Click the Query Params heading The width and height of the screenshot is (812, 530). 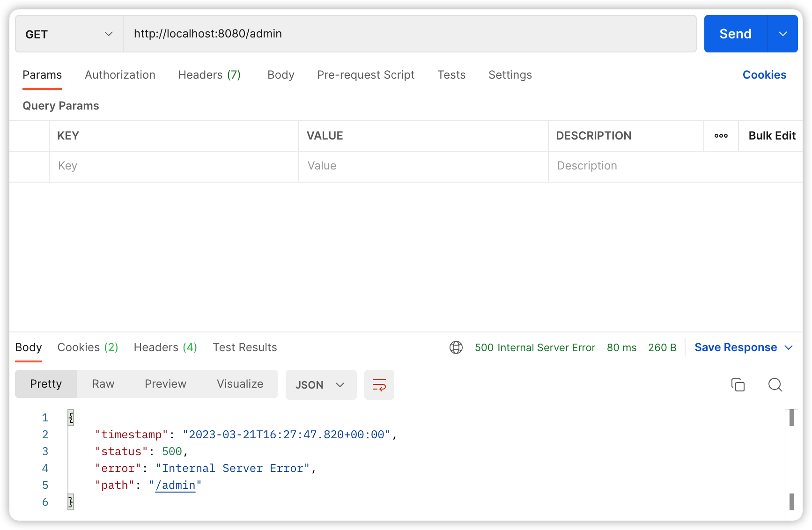pyautogui.click(x=61, y=106)
